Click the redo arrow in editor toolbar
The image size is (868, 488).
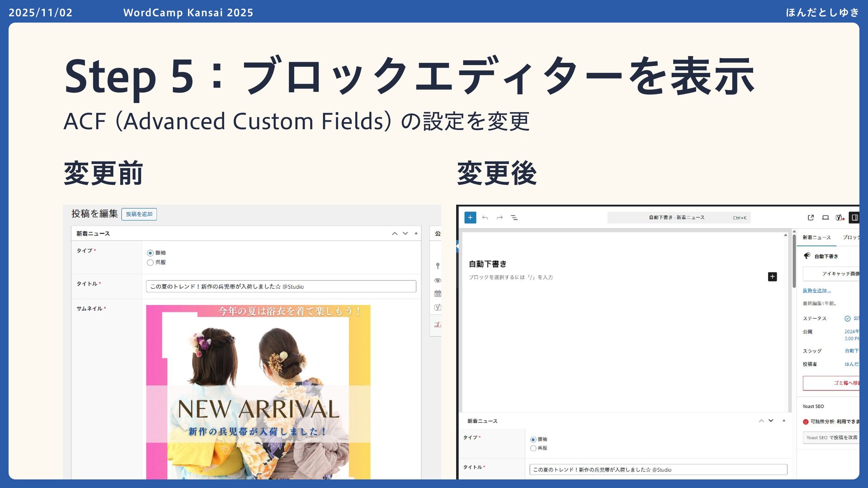point(500,218)
